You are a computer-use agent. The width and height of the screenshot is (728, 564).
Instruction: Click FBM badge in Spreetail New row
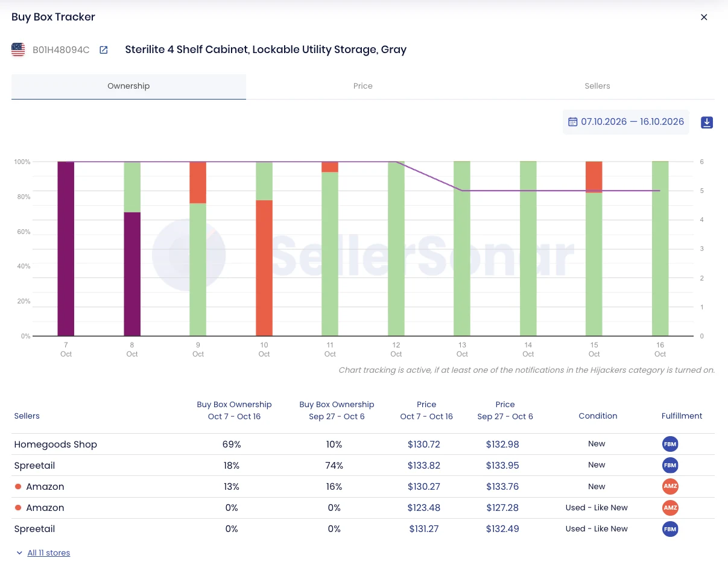coord(670,465)
